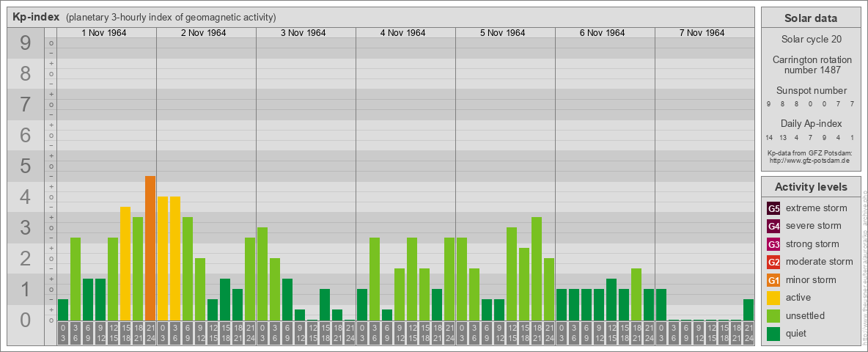The image size is (868, 352).
Task: Select the dark green 'quiet' legend swatch
Action: click(773, 333)
